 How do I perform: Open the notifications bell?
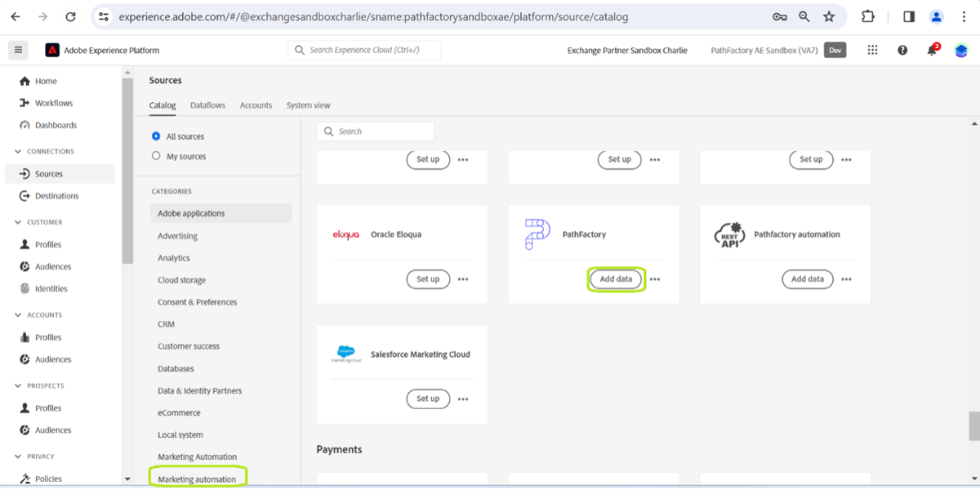click(932, 50)
